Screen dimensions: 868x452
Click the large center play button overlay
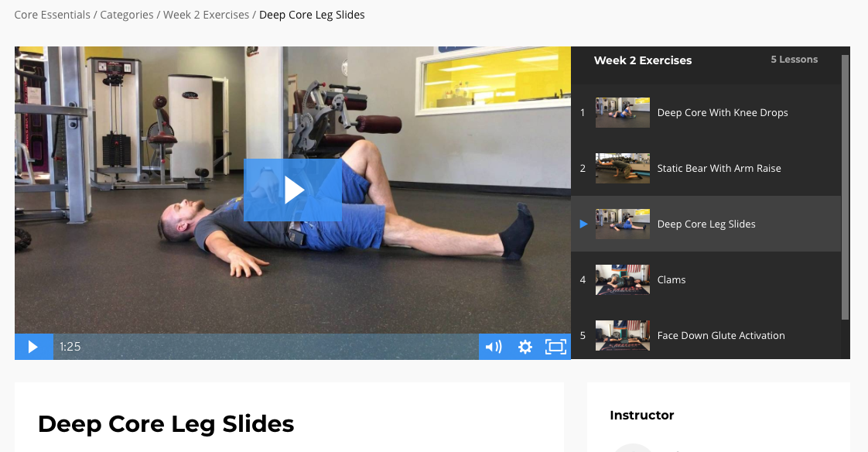[293, 190]
